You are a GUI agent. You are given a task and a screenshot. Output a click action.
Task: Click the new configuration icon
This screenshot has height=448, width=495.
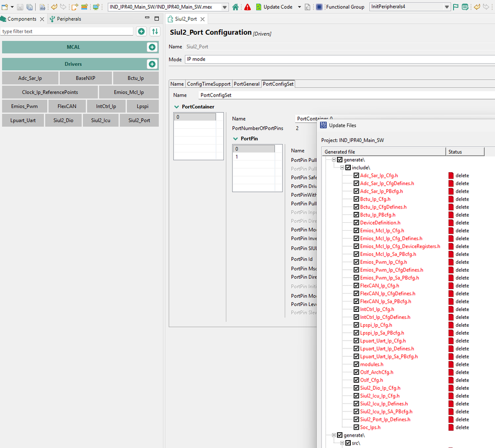(4, 6)
